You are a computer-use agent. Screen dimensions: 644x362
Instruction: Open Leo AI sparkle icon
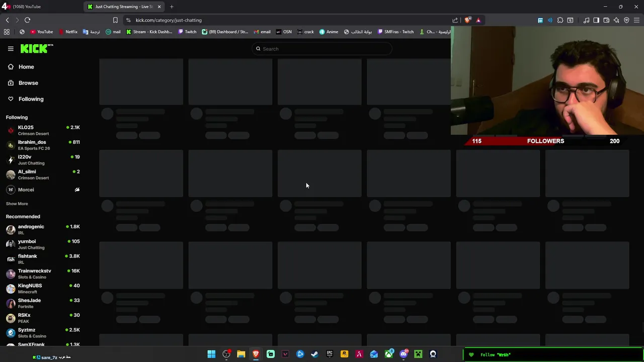[616, 20]
